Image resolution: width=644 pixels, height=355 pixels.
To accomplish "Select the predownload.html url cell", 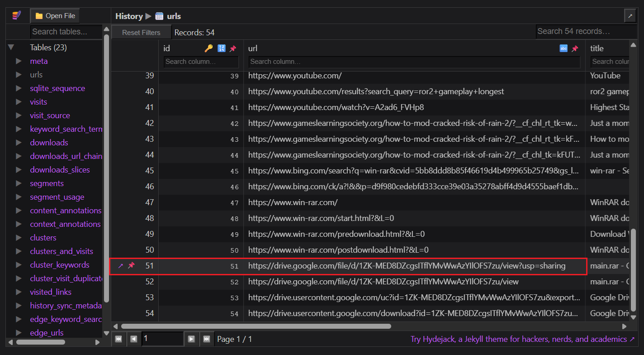I will pos(414,234).
